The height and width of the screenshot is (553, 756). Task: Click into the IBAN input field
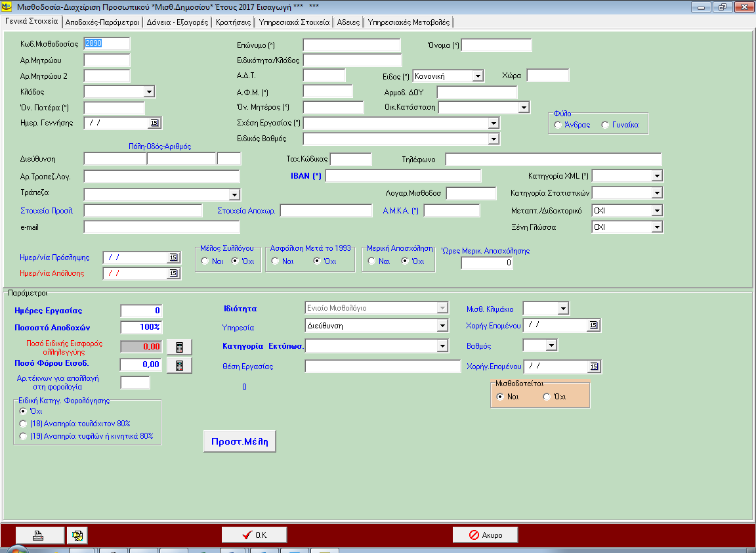pyautogui.click(x=403, y=176)
